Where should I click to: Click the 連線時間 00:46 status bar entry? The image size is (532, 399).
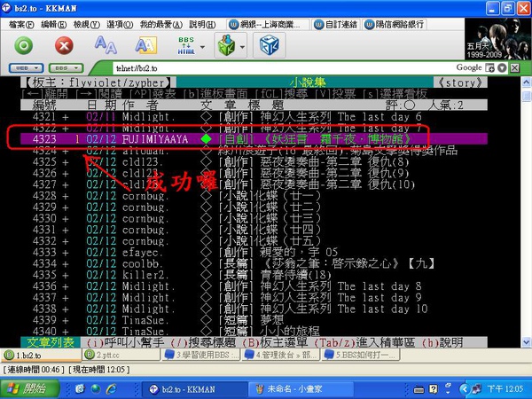coord(32,370)
